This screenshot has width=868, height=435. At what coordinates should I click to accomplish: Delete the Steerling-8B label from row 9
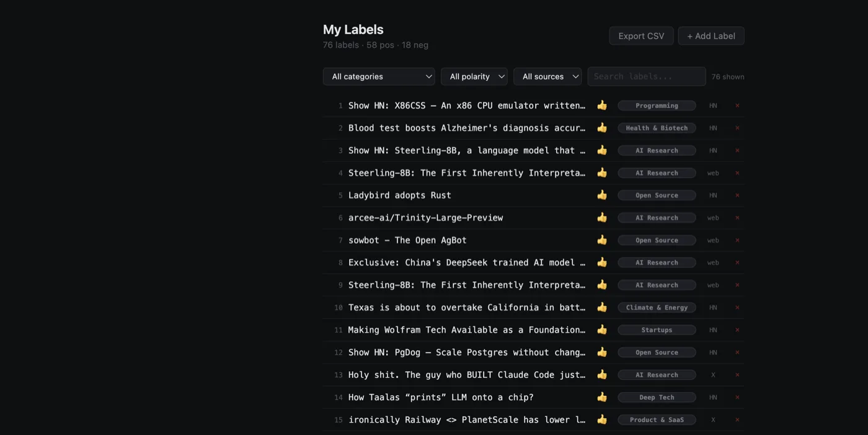coord(737,285)
